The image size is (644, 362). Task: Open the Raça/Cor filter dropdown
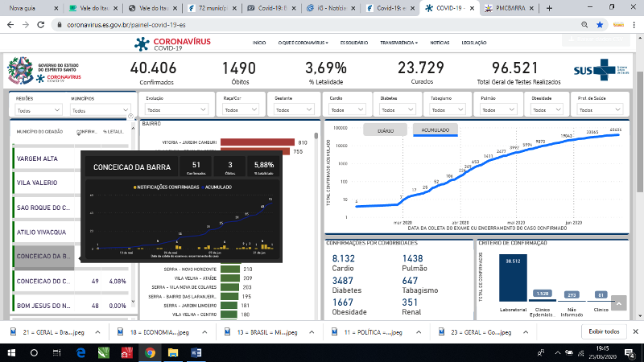coord(242,110)
